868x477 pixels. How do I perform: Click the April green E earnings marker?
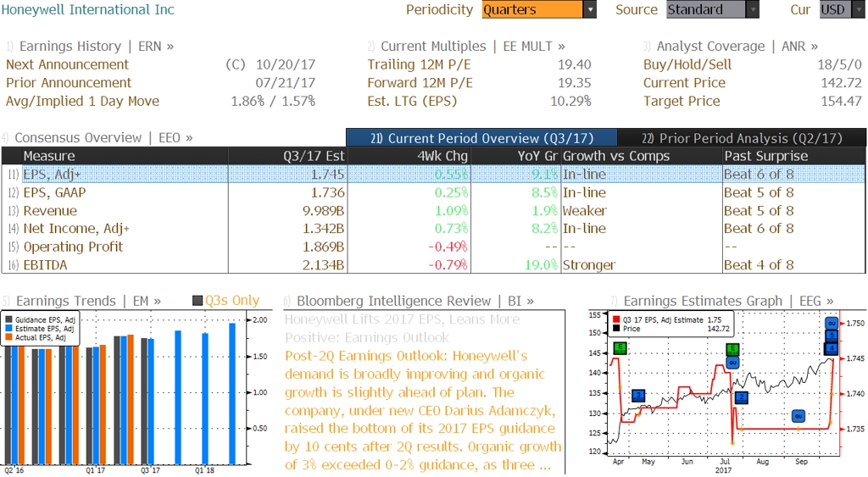point(620,348)
